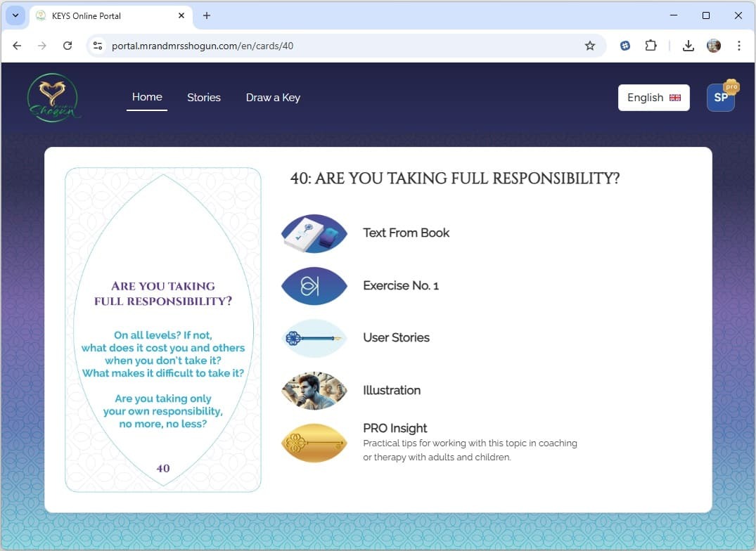756x551 pixels.
Task: Switch to the Stories menu item
Action: coord(204,98)
